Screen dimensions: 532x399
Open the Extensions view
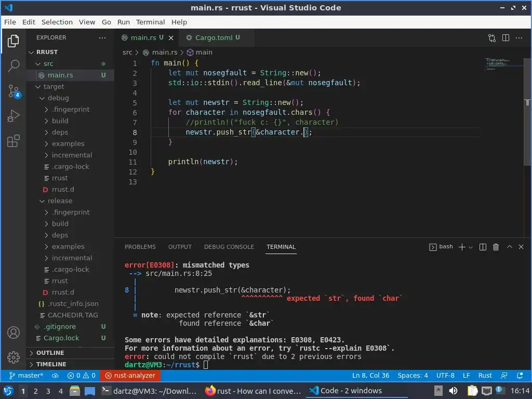[13, 141]
